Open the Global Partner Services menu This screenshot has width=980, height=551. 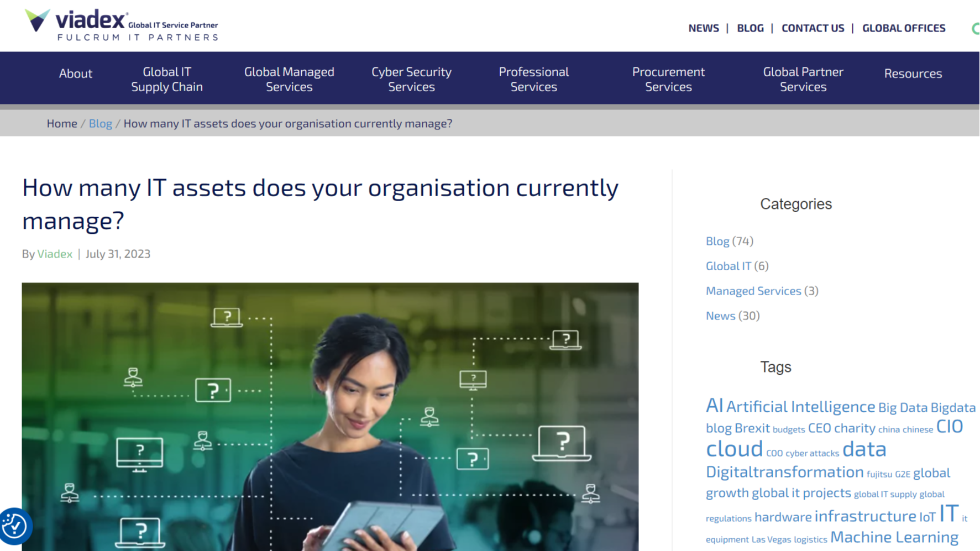tap(803, 79)
